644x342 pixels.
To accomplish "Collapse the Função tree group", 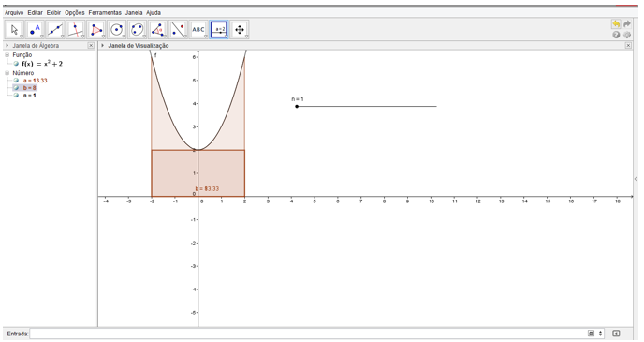I will point(7,55).
